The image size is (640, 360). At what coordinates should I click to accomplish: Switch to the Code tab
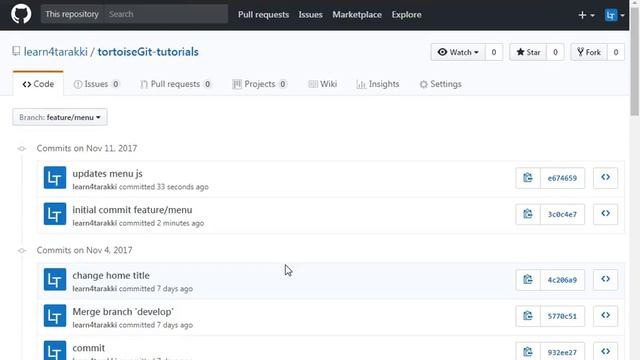38,84
